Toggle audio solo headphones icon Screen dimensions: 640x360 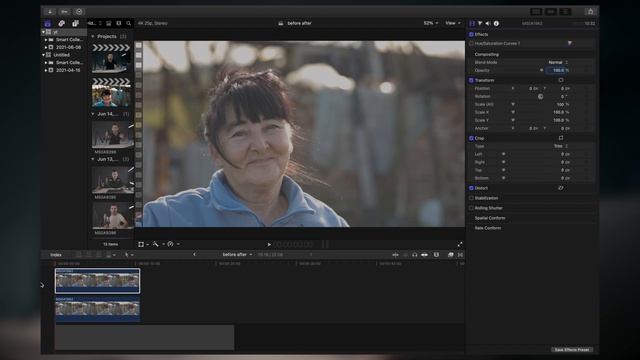415,255
